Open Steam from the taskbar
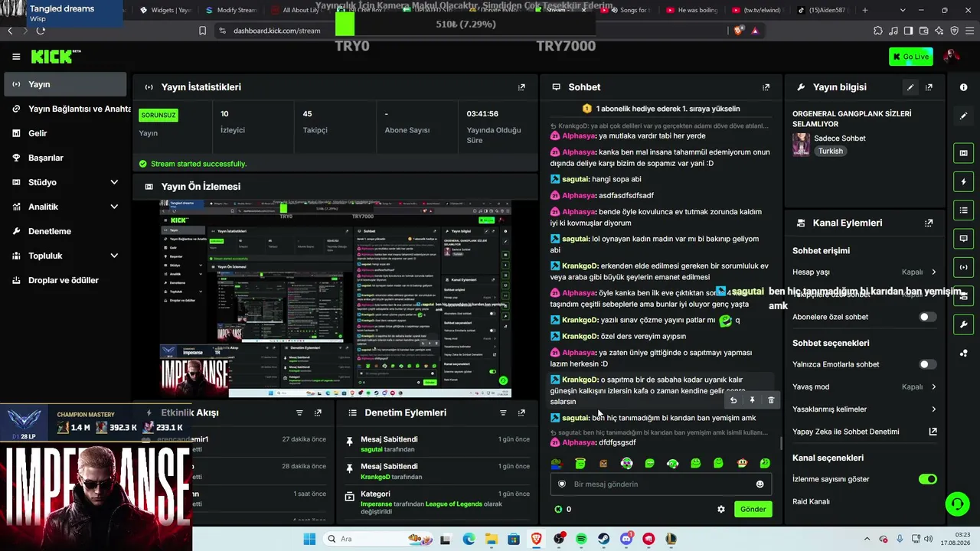 [x=604, y=539]
